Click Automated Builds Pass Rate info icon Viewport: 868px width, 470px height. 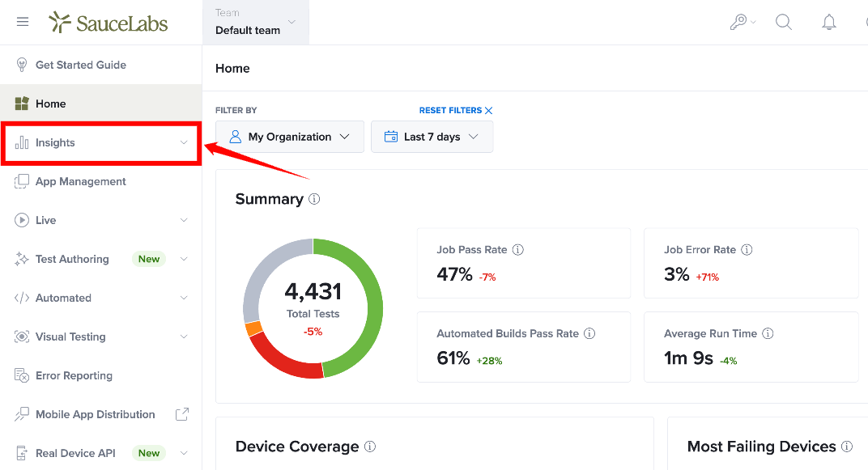click(x=589, y=333)
